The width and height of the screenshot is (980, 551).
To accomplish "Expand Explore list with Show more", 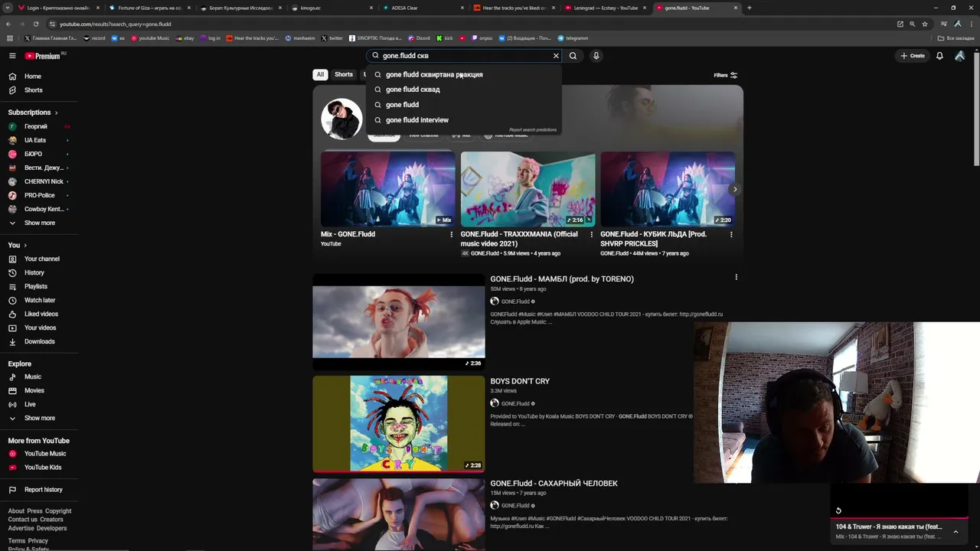I will (x=38, y=418).
